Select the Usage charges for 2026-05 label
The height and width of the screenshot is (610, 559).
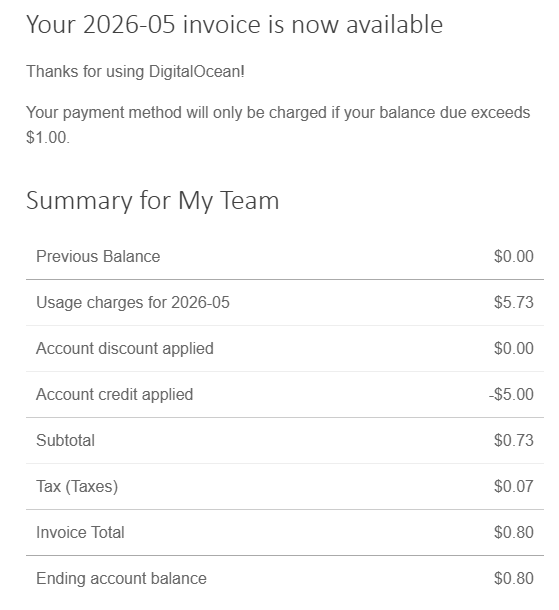click(133, 303)
